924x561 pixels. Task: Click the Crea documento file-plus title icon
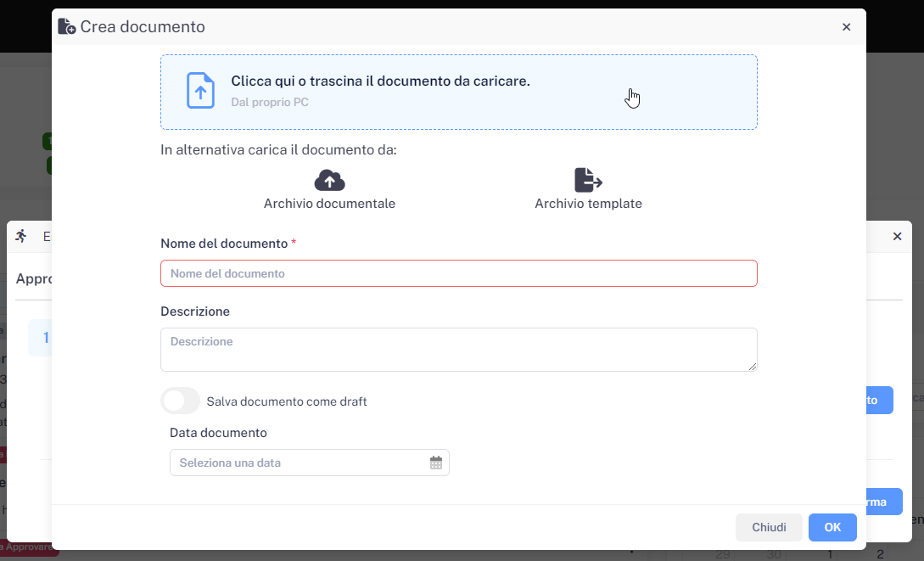tap(66, 27)
